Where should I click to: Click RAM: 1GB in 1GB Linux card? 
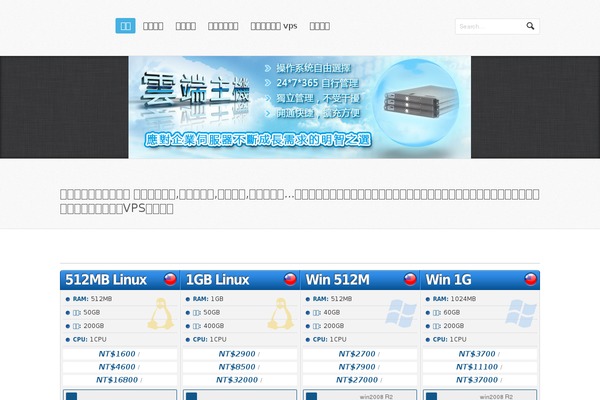tap(208, 299)
